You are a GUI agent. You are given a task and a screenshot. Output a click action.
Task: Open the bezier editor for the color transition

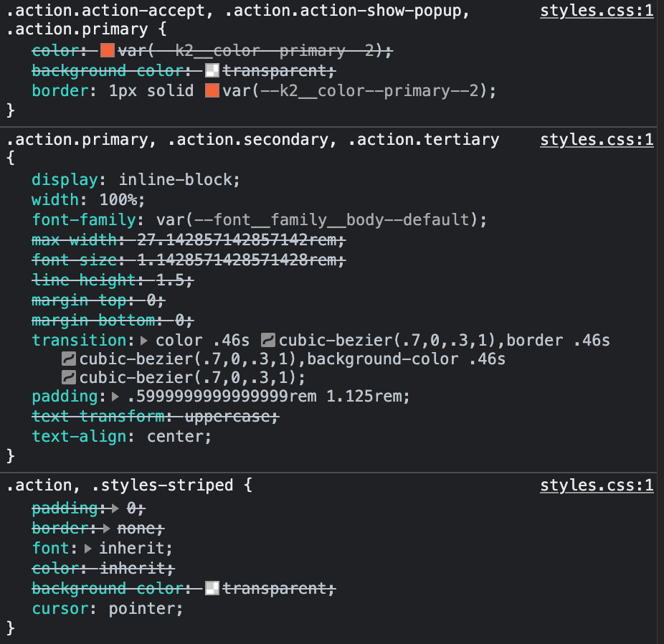269,340
